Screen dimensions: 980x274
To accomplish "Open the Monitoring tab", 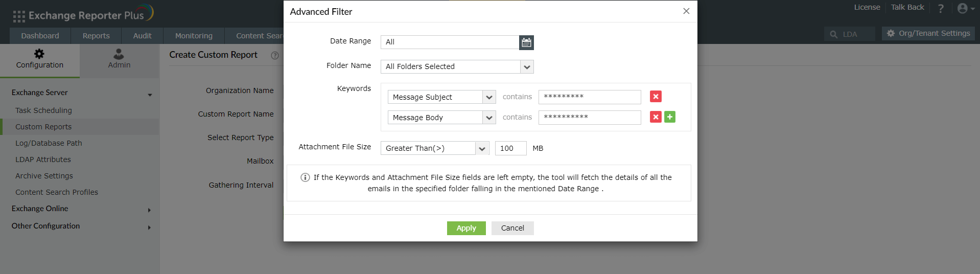I will pos(194,36).
